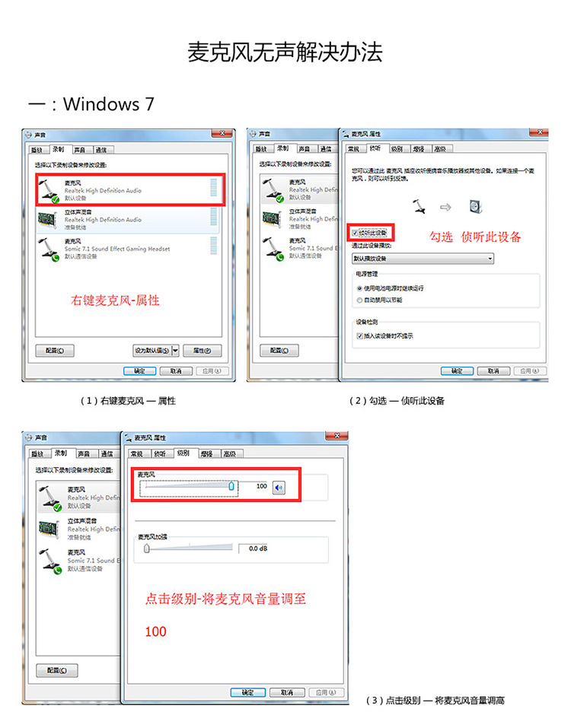571x728 pixels.
Task: Click the 设为默认值(S) button
Action: [152, 351]
